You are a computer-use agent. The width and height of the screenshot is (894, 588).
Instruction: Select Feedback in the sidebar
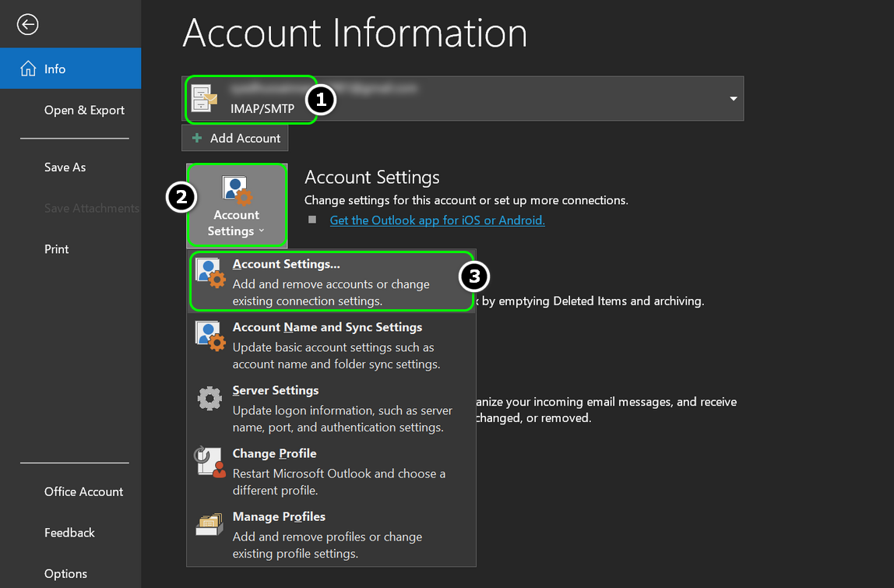pyautogui.click(x=69, y=533)
